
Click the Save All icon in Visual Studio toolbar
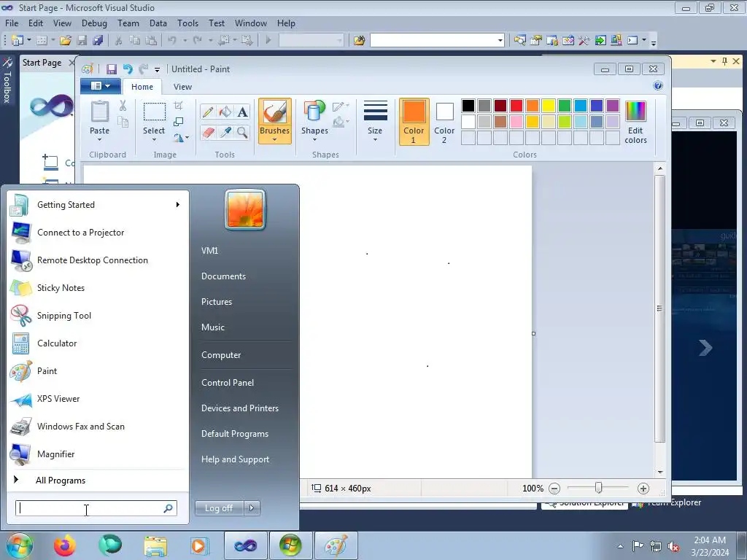(x=98, y=41)
